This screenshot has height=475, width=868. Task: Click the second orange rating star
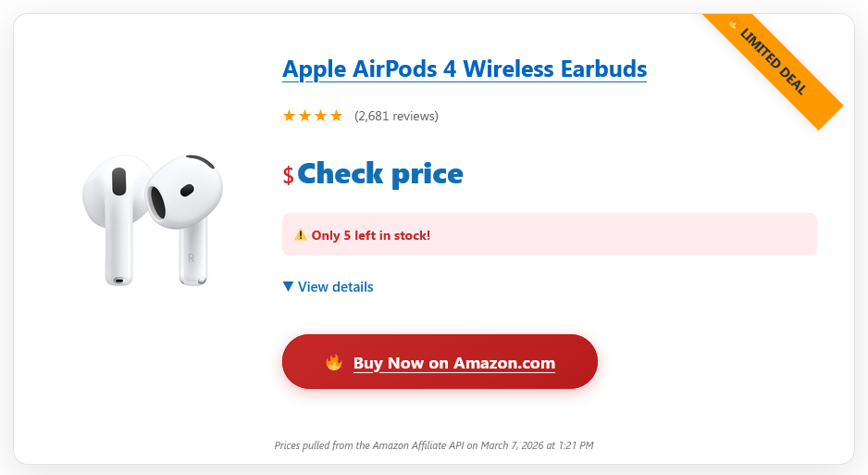click(304, 116)
